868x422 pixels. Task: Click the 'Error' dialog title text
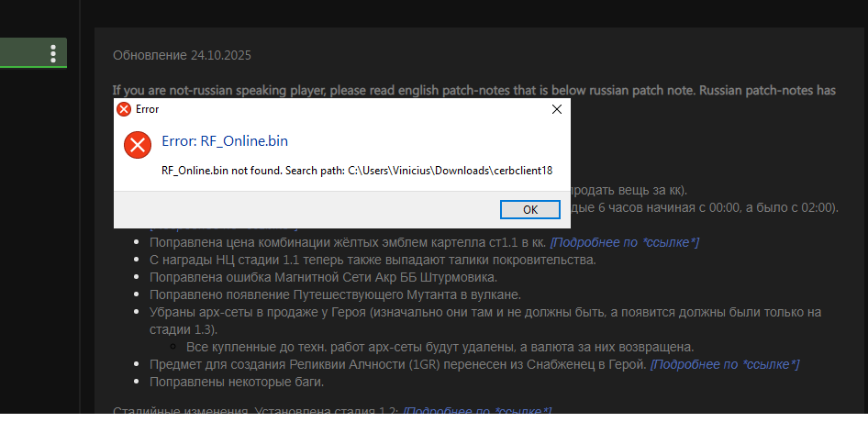point(147,109)
